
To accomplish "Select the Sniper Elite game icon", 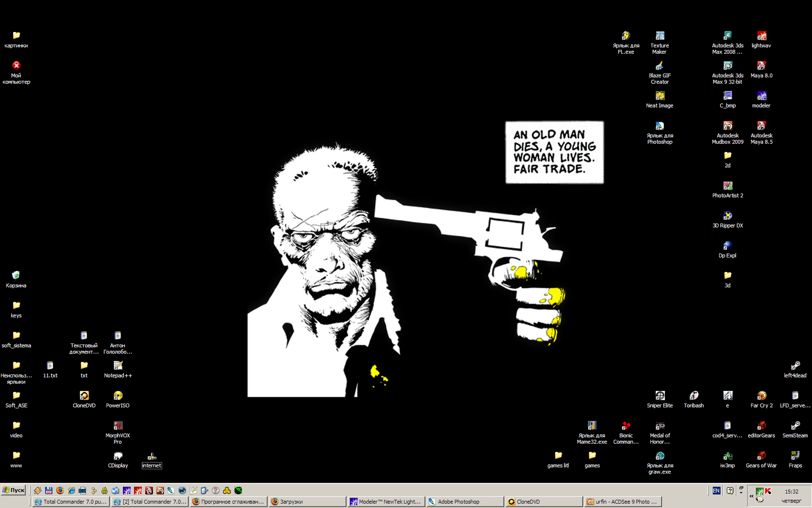I will [x=660, y=400].
